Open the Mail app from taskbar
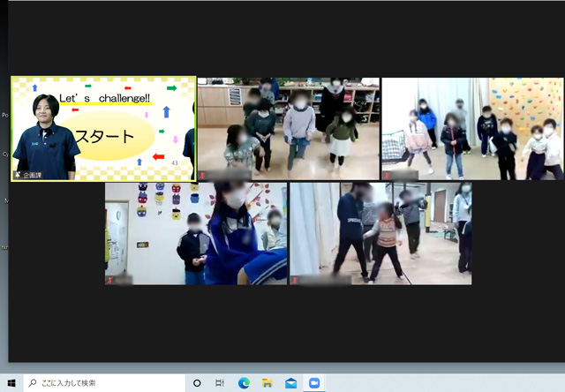The width and height of the screenshot is (565, 392). (x=290, y=383)
